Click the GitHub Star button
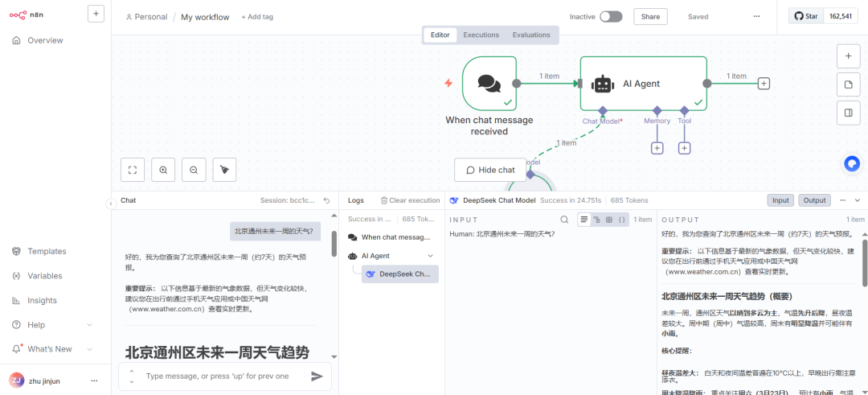 (x=807, y=16)
